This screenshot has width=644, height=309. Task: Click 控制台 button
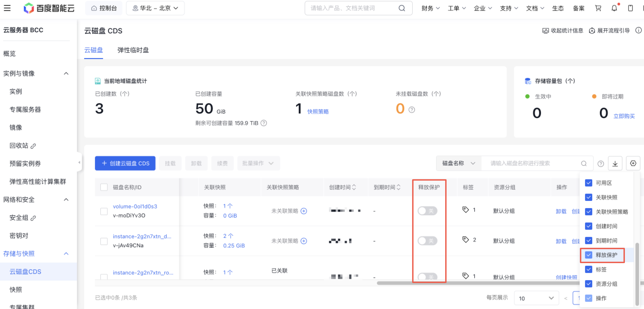(104, 8)
